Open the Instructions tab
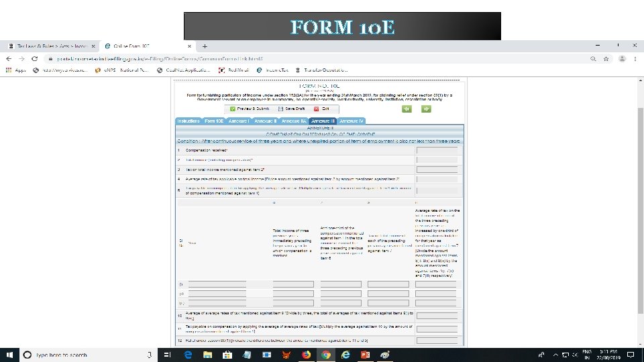The image size is (644, 362). [x=188, y=121]
